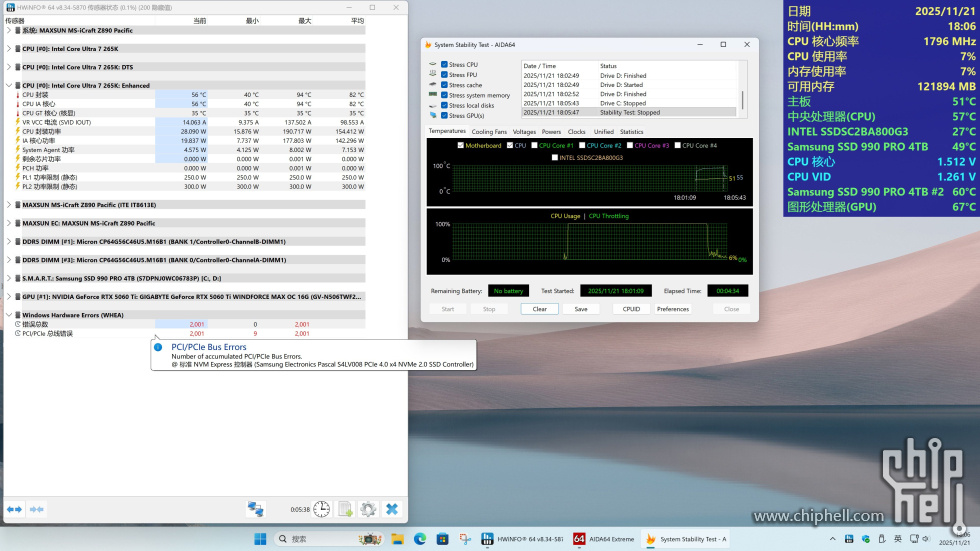Click the Clear button in AIDA64
The height and width of the screenshot is (551, 980).
[539, 309]
